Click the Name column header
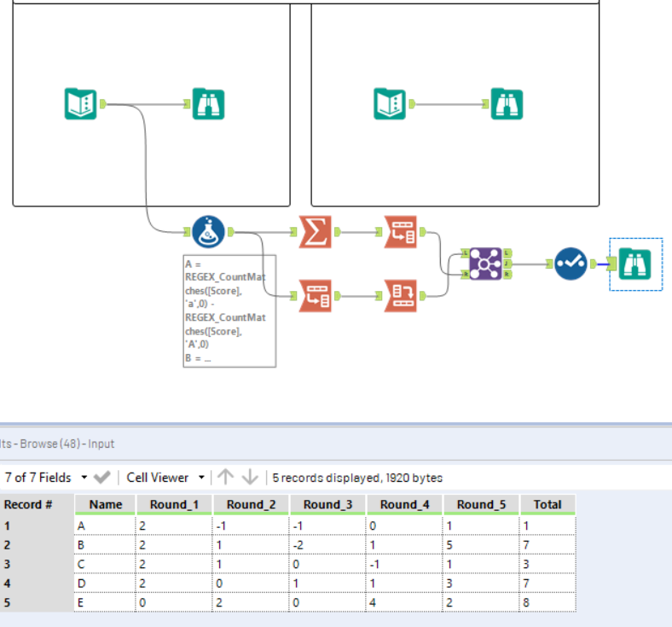This screenshot has height=627, width=672. pos(106,504)
